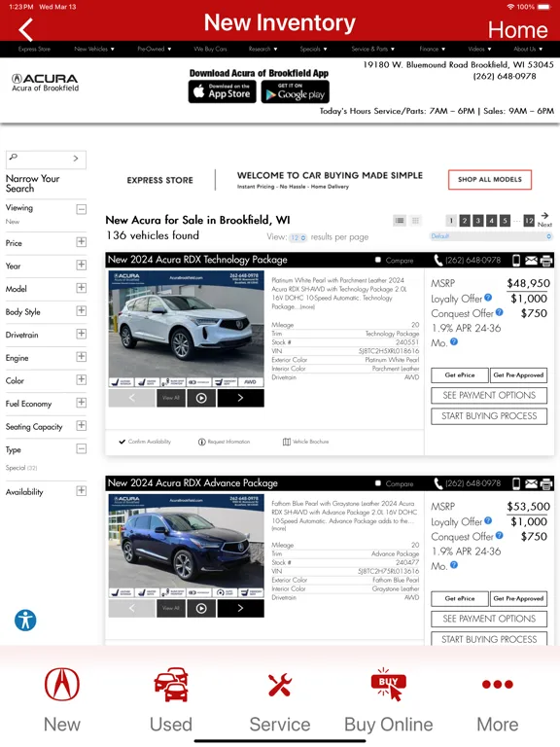Tap the back arrow in the red header
The image size is (560, 747).
(x=25, y=29)
